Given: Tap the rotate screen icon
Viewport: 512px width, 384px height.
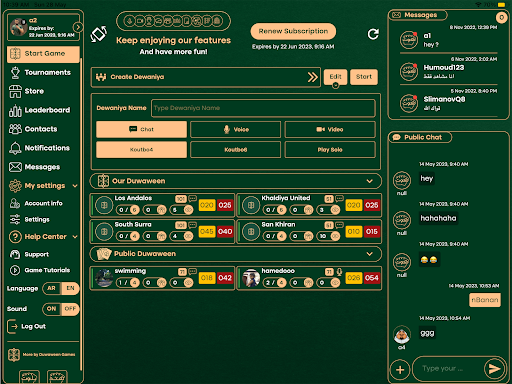Looking at the screenshot, I should point(99,34).
